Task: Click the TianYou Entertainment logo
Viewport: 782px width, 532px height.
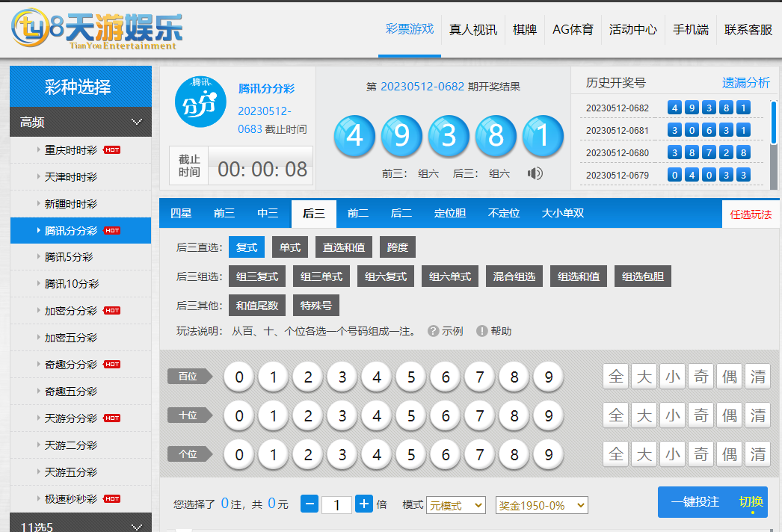Action: coord(97,29)
